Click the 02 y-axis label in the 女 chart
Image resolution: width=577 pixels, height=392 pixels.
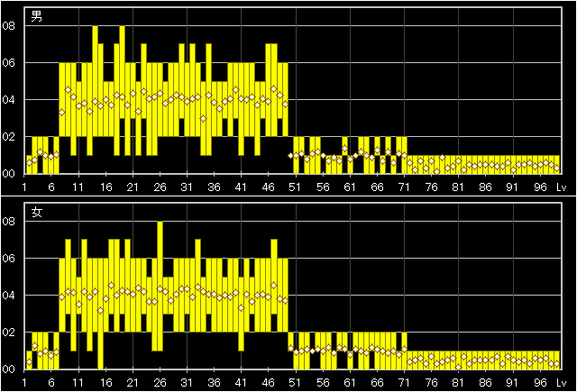click(8, 333)
